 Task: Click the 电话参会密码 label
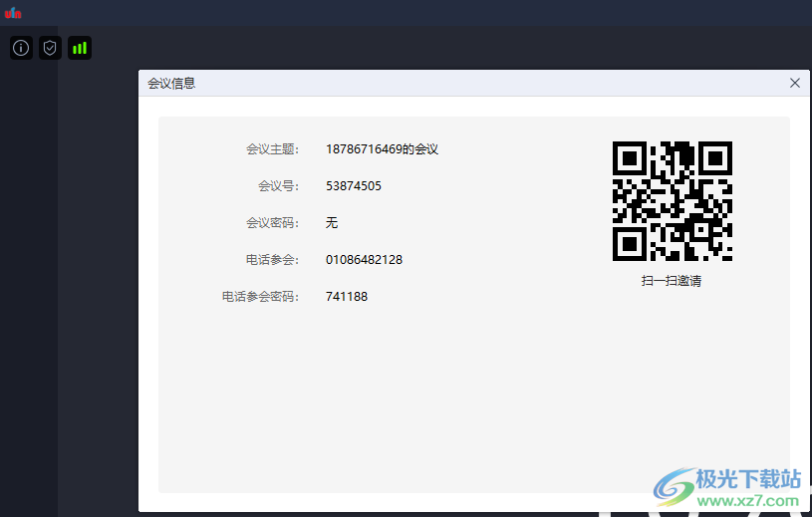[x=260, y=297]
